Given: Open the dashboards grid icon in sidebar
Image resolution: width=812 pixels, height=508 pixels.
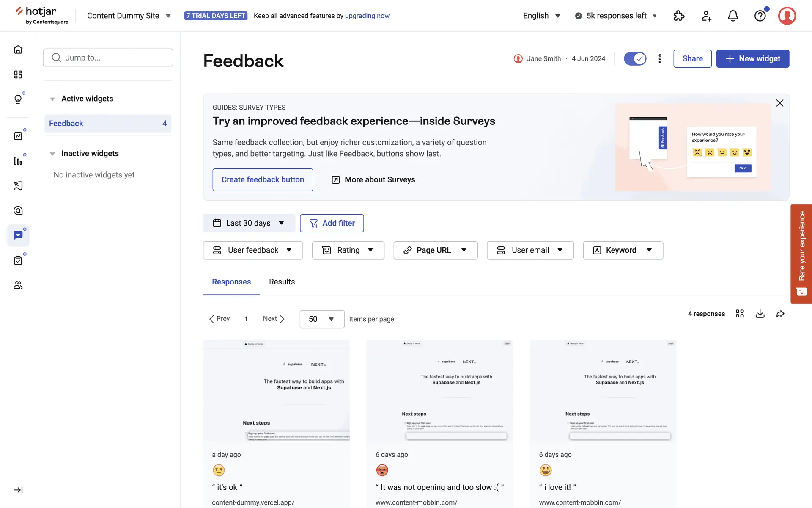Looking at the screenshot, I should (x=18, y=75).
